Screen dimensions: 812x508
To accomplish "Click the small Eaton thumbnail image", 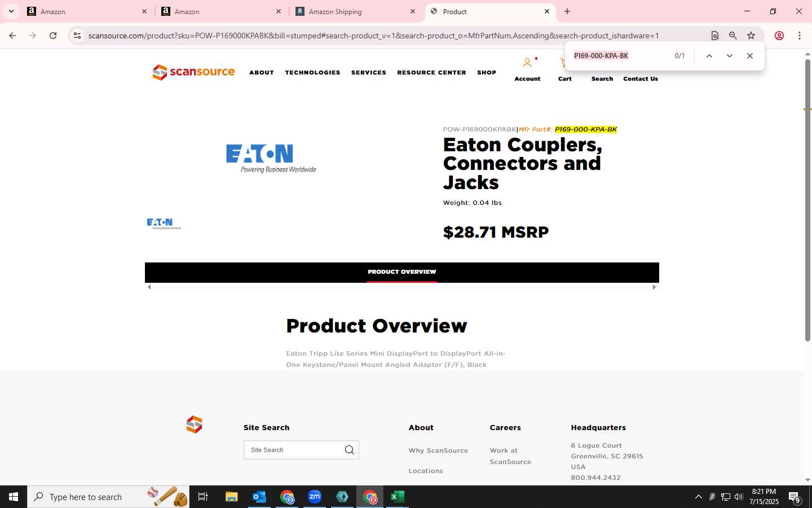I will (x=164, y=224).
